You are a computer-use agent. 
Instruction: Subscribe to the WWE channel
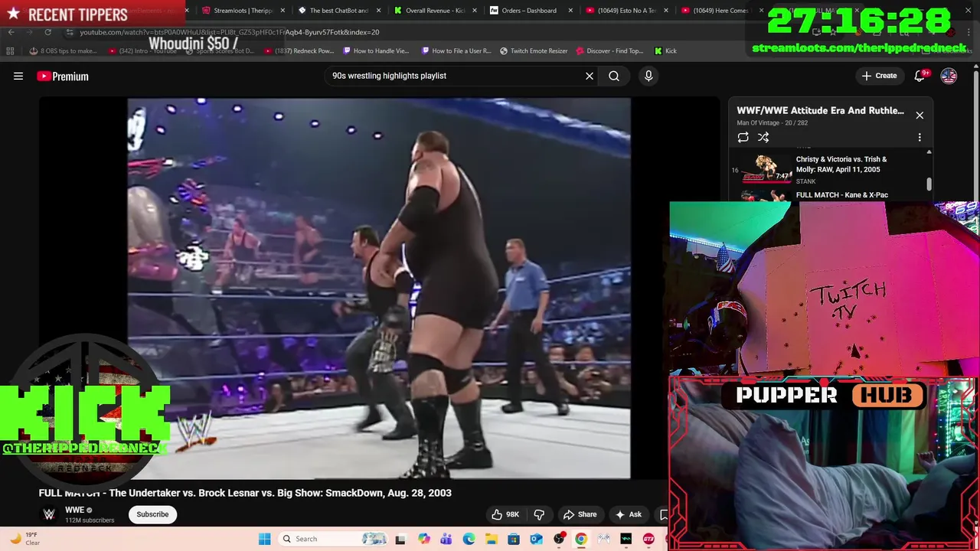152,514
